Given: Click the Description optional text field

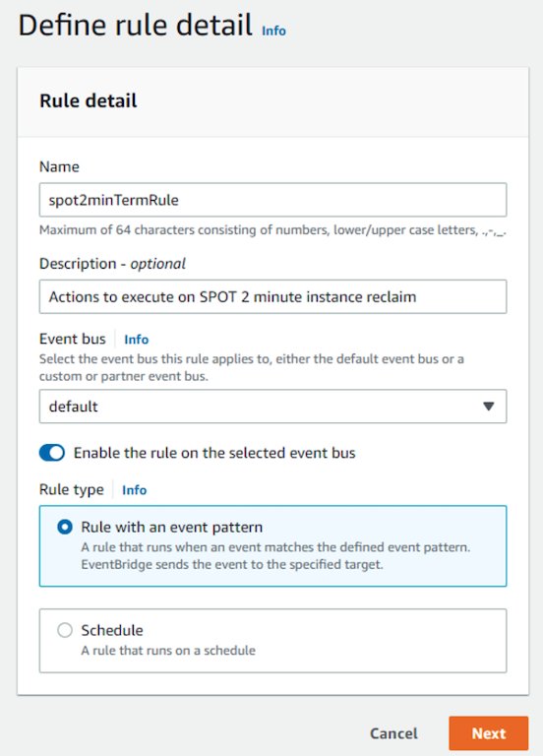Looking at the screenshot, I should pyautogui.click(x=272, y=296).
